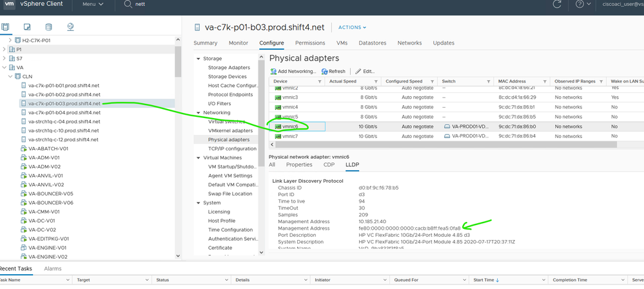
Task: Click the Switch column filter icon
Action: [489, 81]
